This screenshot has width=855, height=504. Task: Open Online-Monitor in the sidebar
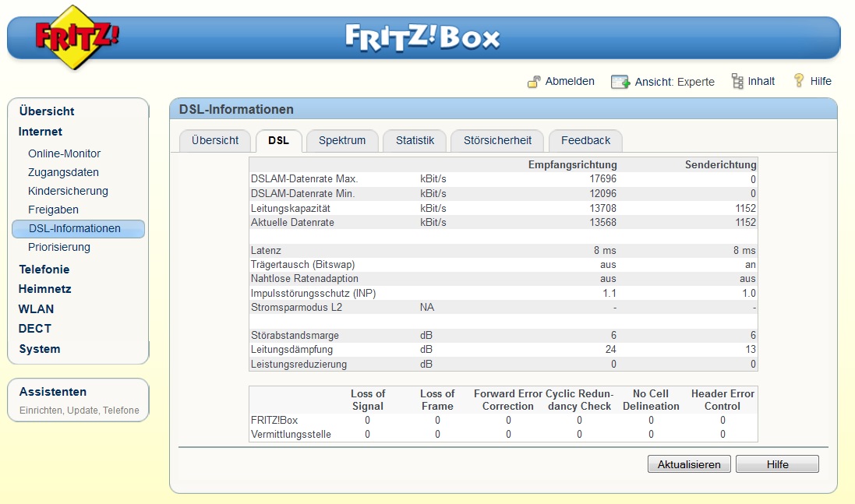tap(65, 153)
